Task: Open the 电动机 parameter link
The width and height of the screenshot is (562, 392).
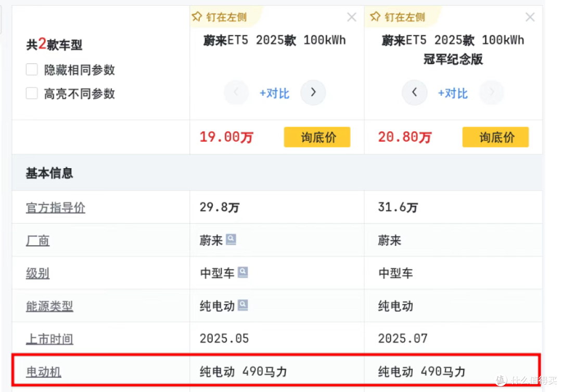Action: [44, 372]
